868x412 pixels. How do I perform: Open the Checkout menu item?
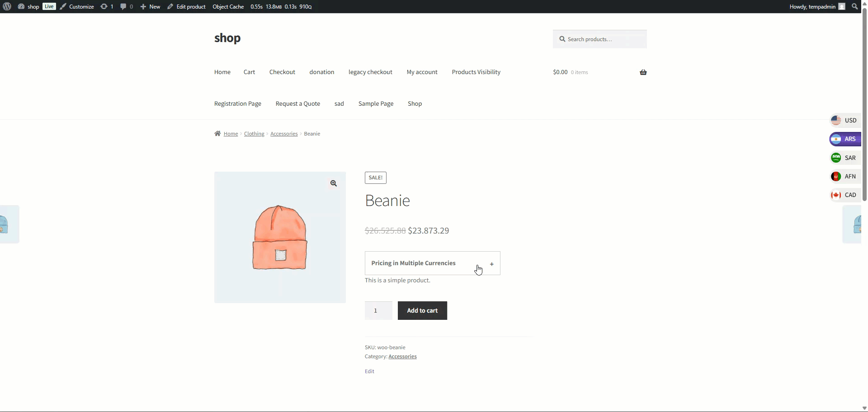(x=282, y=72)
